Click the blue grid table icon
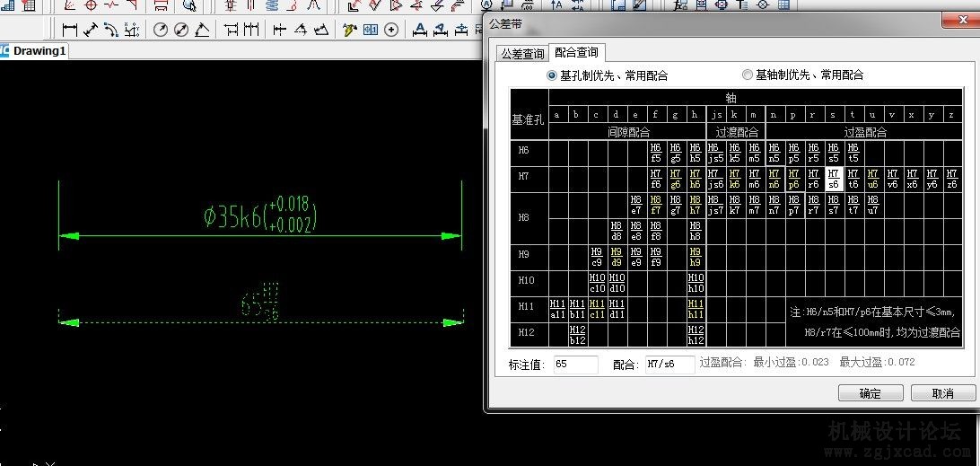This screenshot has height=466, width=980. (783, 5)
